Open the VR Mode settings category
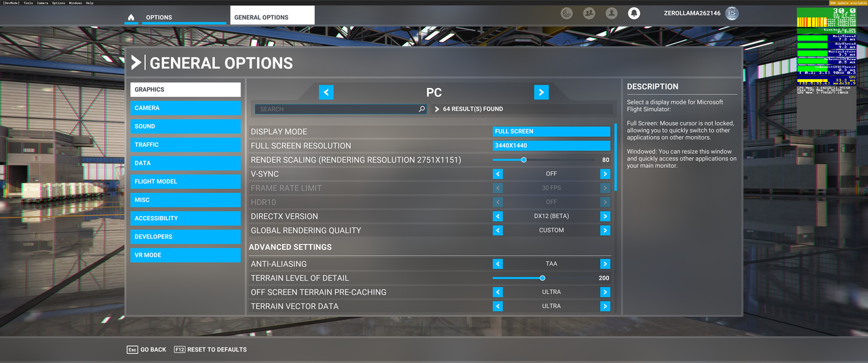The height and width of the screenshot is (363, 868). coord(185,255)
